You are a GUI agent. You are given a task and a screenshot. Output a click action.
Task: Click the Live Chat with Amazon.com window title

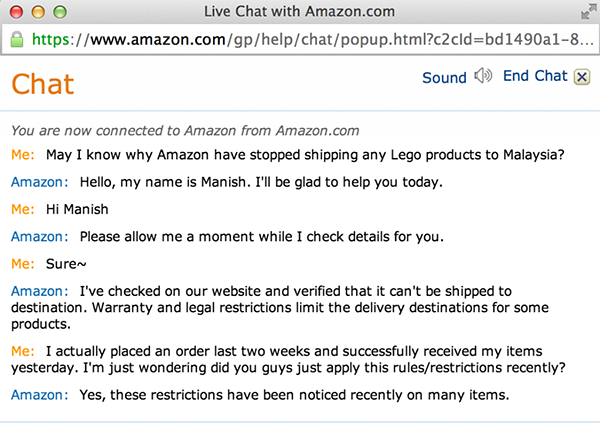299,12
